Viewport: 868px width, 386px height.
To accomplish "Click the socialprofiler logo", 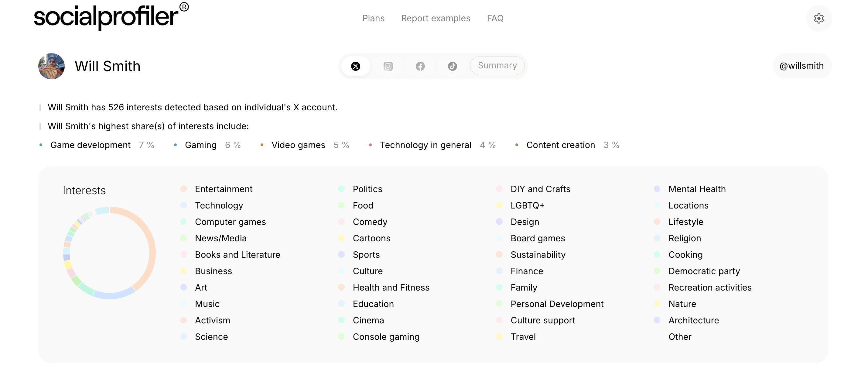I will coord(111,16).
